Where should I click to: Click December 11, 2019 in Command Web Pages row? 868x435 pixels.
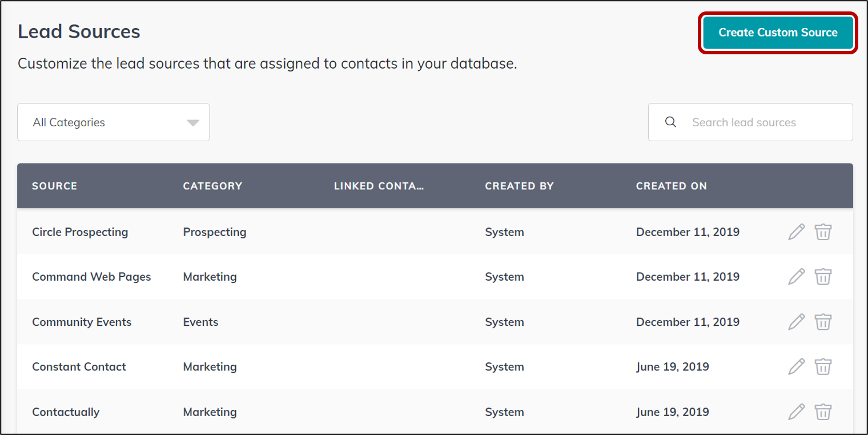(688, 277)
